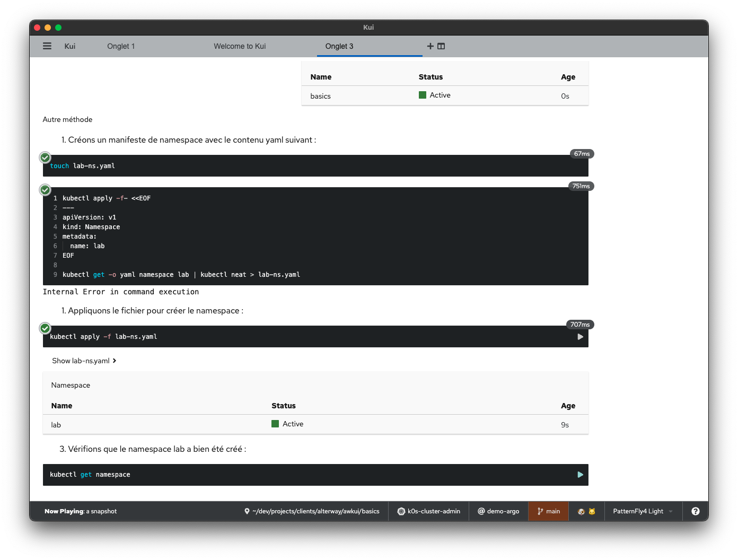This screenshot has height=560, width=738.
Task: Run the kubectl get namespace command
Action: click(580, 475)
